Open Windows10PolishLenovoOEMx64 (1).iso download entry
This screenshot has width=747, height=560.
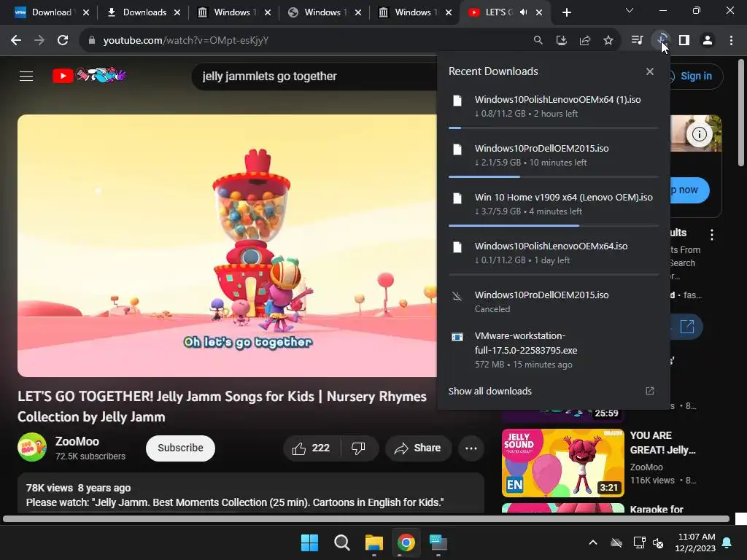(x=554, y=106)
